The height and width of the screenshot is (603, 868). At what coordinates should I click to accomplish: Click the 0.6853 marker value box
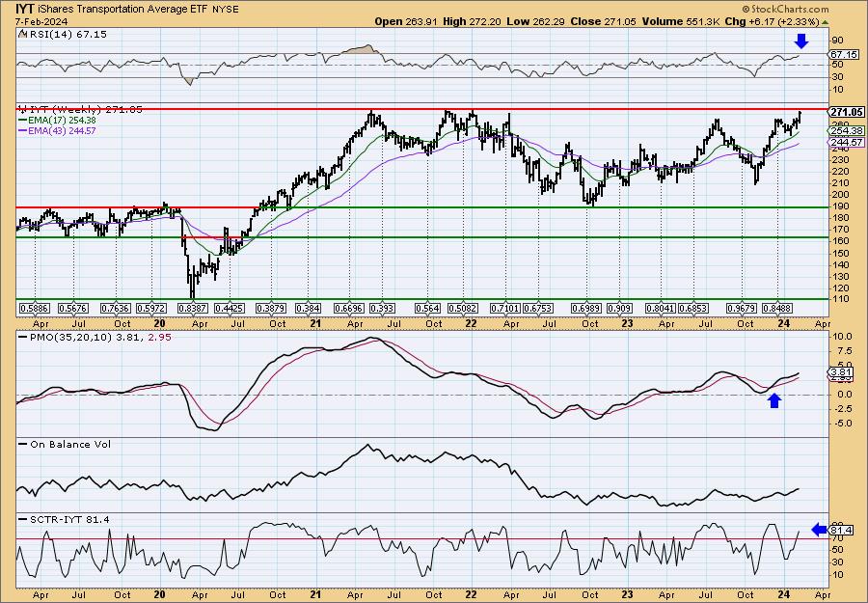click(693, 308)
